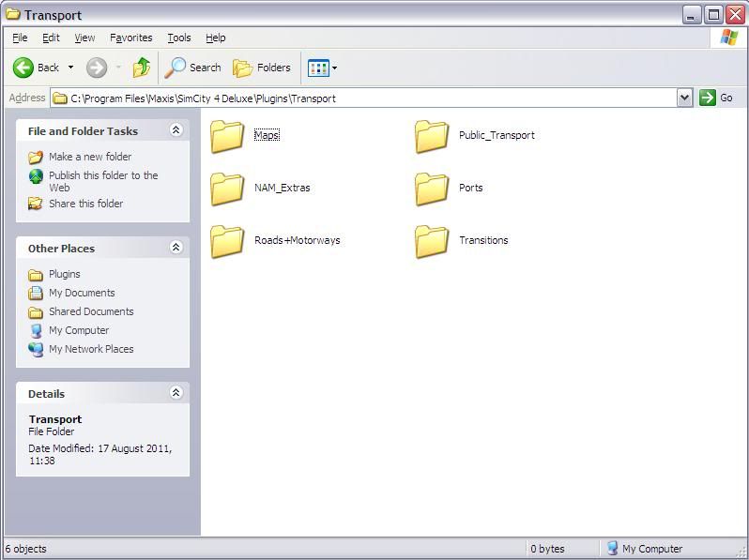Click the Go button
Screen dimensions: 749x560
tap(716, 98)
